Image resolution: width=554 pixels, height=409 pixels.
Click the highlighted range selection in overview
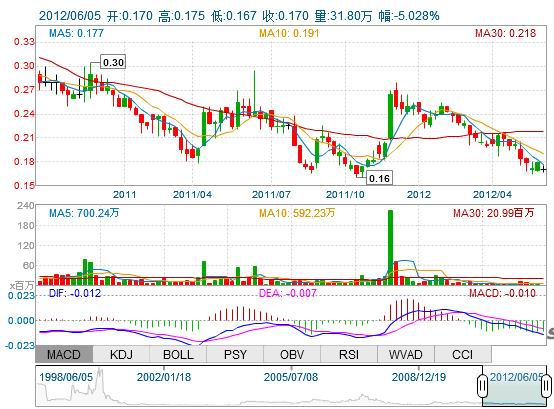pyautogui.click(x=514, y=387)
